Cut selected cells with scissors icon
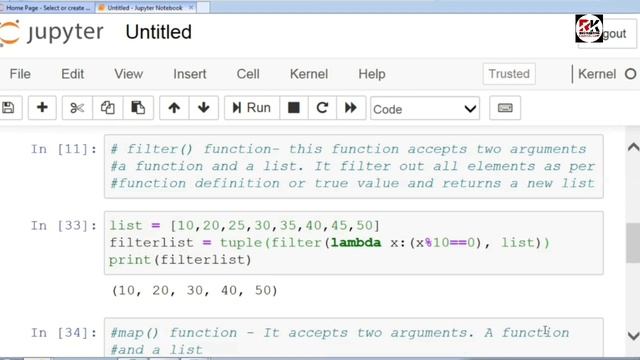The width and height of the screenshot is (640, 360). pyautogui.click(x=77, y=108)
